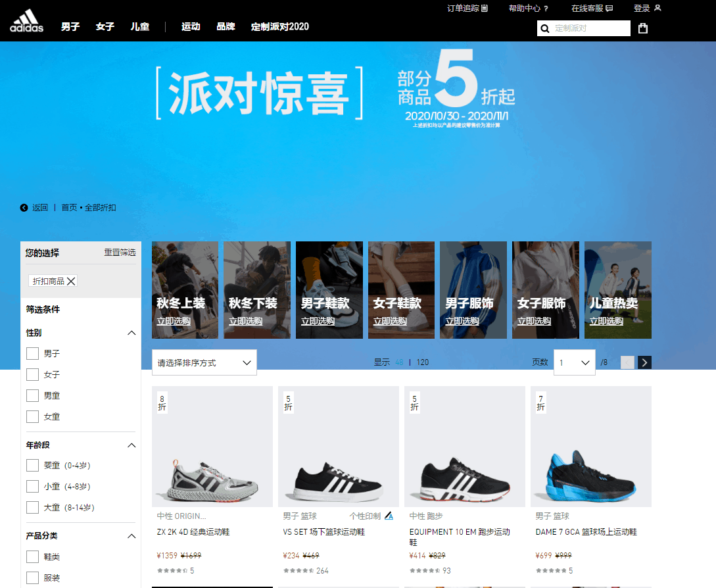Check the 鞋类 category checkbox
716x588 pixels.
[32, 557]
